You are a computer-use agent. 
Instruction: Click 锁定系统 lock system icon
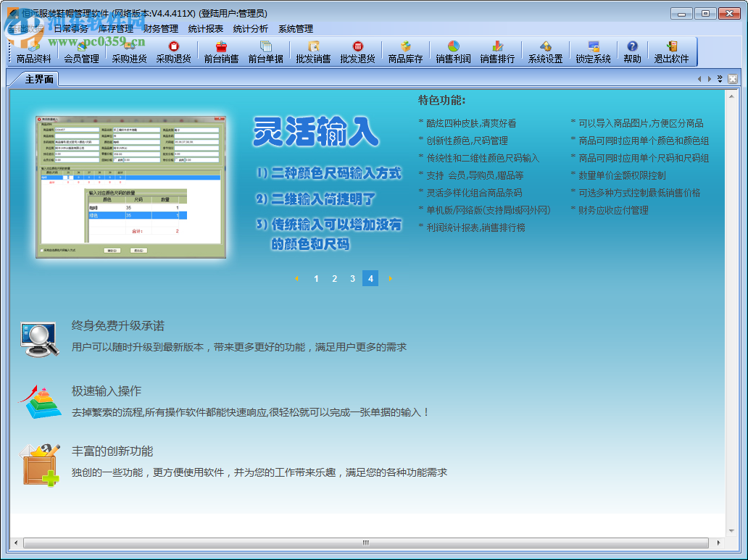pyautogui.click(x=593, y=52)
